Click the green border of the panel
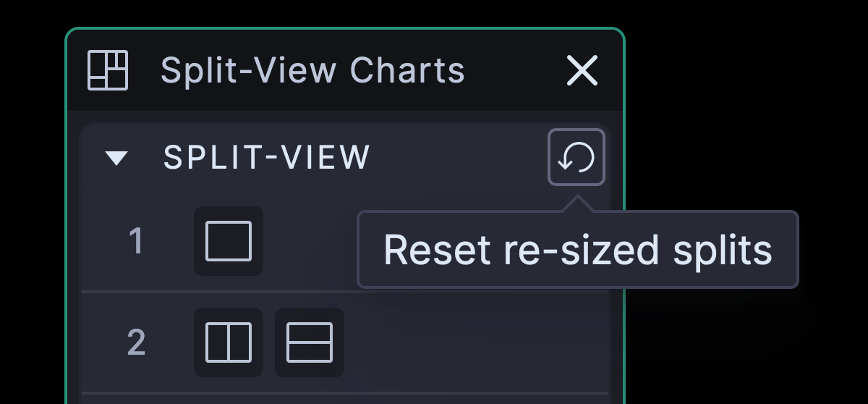 67,217
